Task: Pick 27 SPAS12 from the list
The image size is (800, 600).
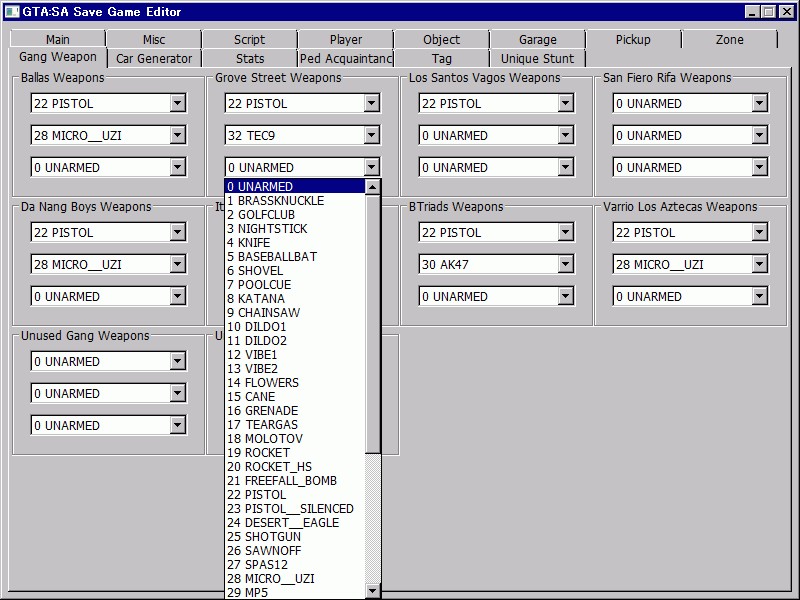Action: point(295,565)
